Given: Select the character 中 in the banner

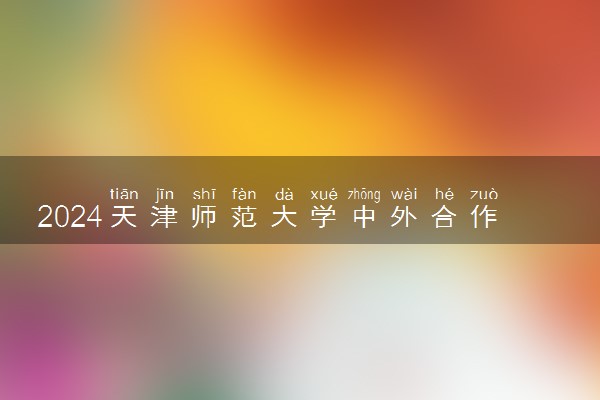Looking at the screenshot, I should [x=364, y=217].
